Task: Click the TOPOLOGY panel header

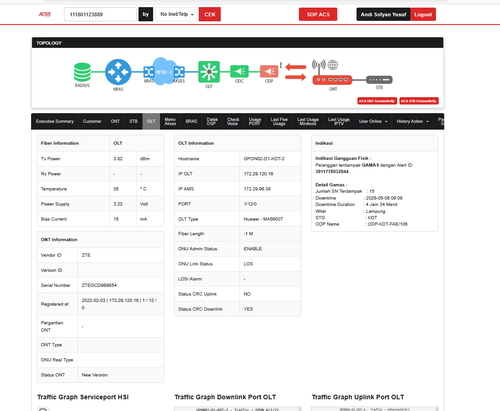Action: pyautogui.click(x=237, y=43)
